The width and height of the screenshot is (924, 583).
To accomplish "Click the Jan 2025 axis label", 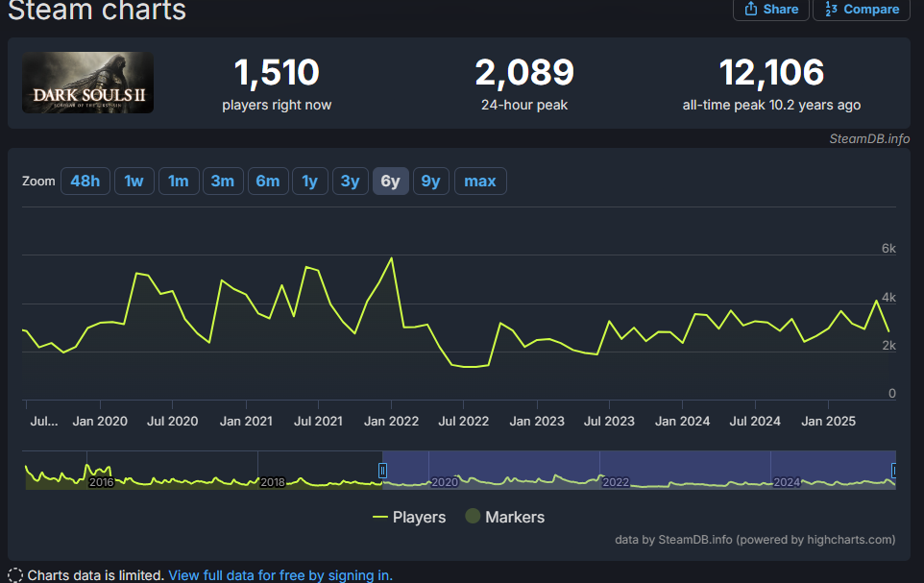I will tap(828, 421).
